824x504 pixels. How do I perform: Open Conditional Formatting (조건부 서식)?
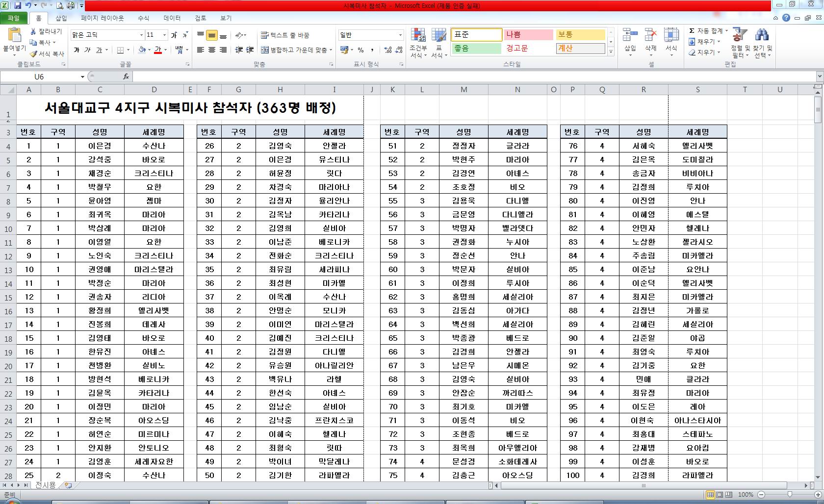[x=418, y=43]
